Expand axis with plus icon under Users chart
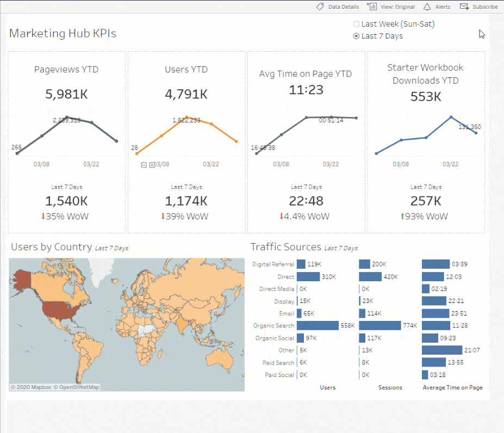 click(152, 165)
